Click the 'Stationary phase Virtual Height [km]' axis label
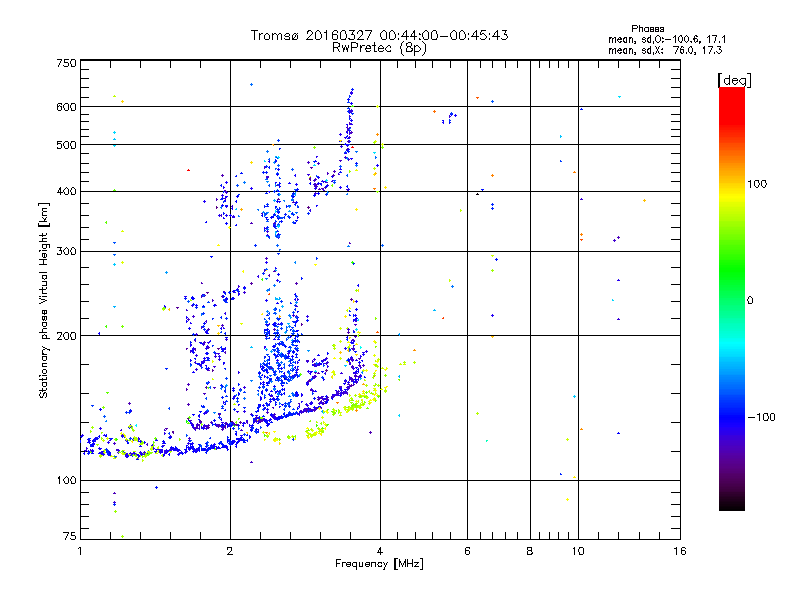 [x=43, y=301]
